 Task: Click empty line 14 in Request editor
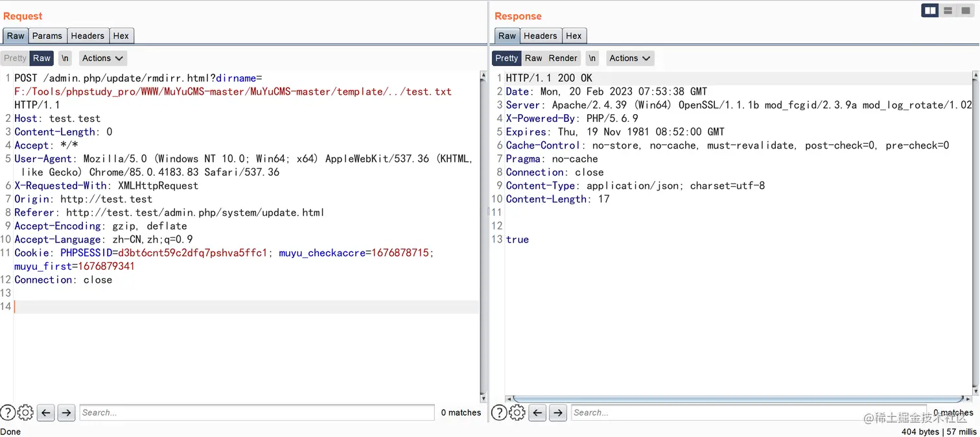click(246, 307)
